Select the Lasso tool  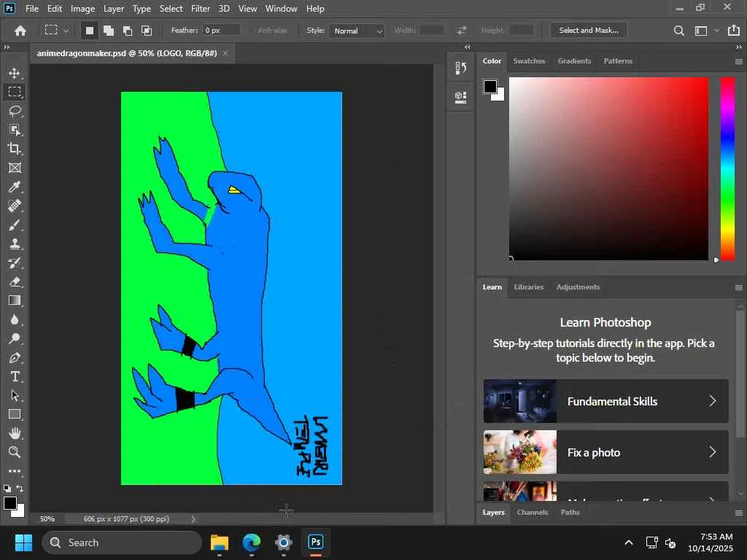(15, 111)
